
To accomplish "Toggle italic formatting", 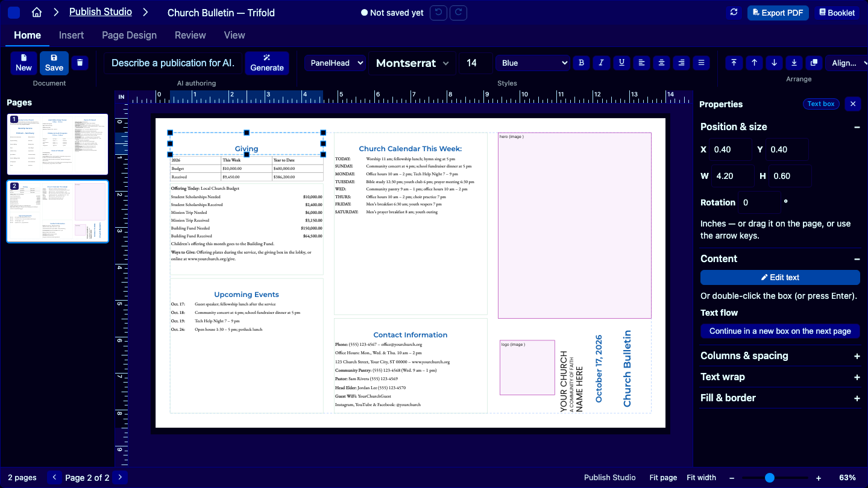I will (601, 63).
